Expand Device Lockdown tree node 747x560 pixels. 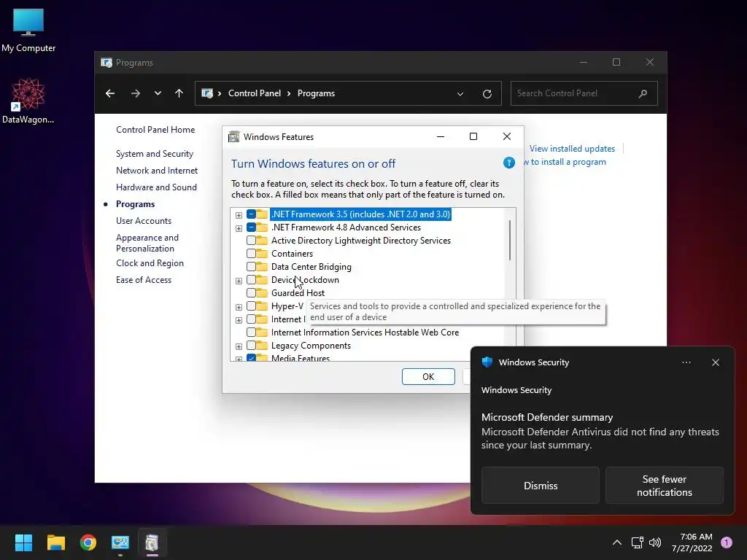point(239,281)
